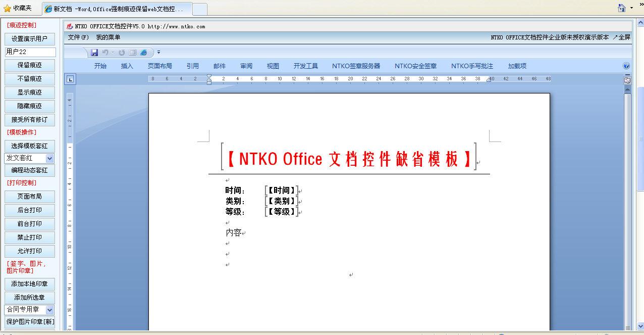
Task: Click the 编程动态套红 button
Action: [30, 170]
